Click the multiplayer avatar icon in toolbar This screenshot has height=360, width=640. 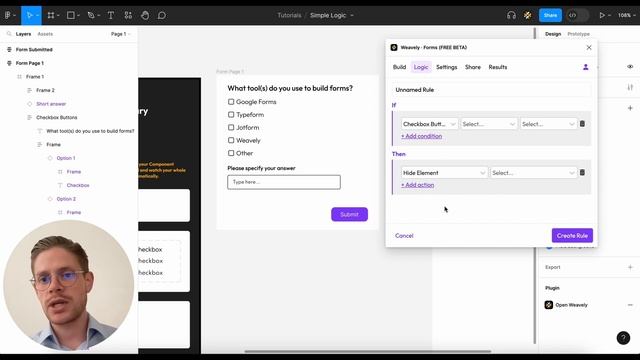click(527, 15)
